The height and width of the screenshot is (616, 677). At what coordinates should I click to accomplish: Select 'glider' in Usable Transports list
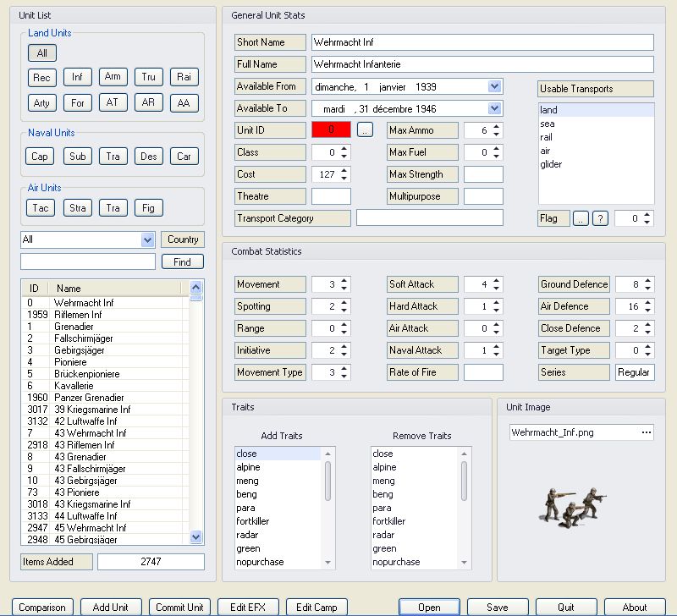point(597,164)
